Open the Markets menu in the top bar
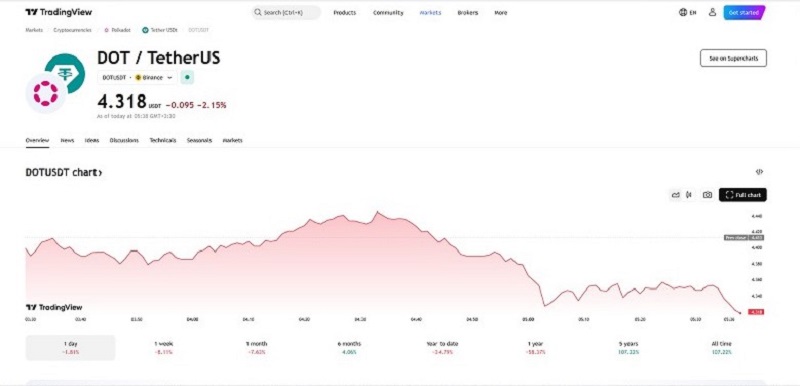This screenshot has width=800, height=386. (430, 13)
